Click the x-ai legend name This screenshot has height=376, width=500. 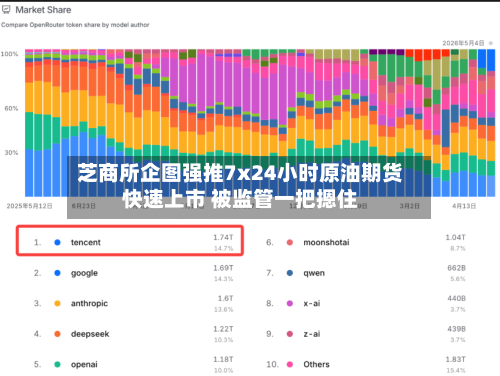pyautogui.click(x=312, y=304)
